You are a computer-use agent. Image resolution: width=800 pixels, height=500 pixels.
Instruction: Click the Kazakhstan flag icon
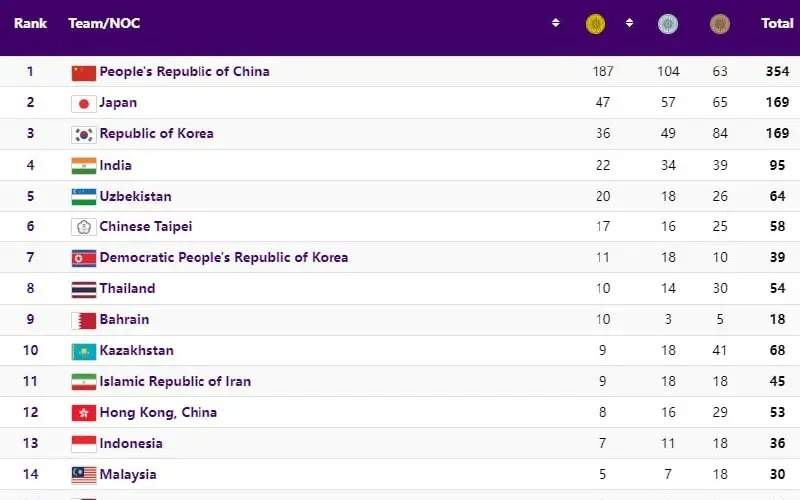[x=84, y=352]
